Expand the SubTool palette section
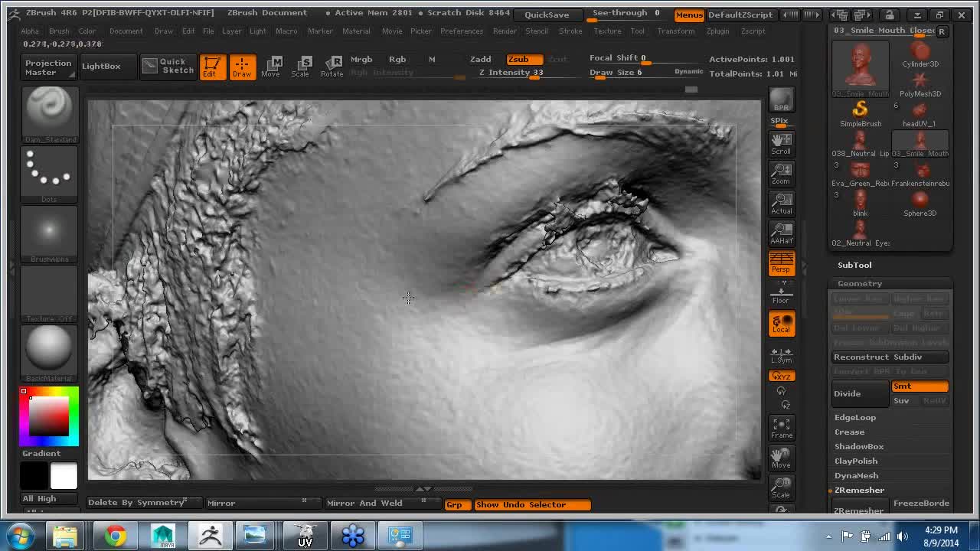Image resolution: width=980 pixels, height=551 pixels. [x=854, y=265]
